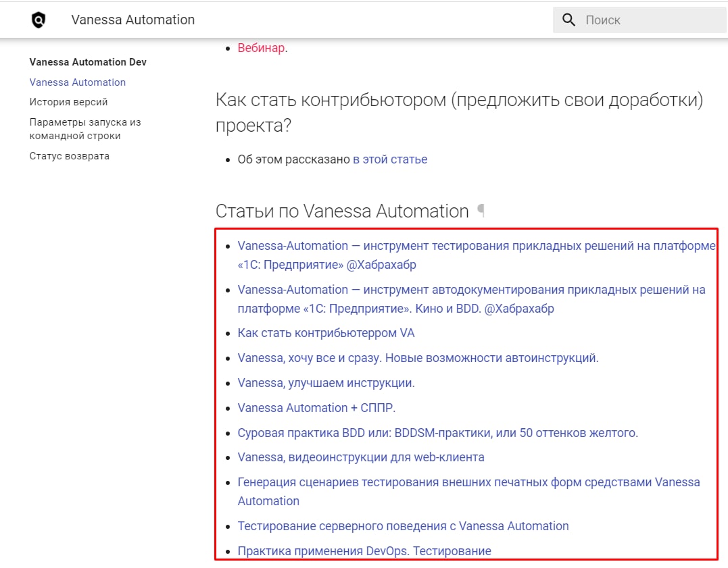Open Статус возврата in the sidebar
This screenshot has width=728, height=568.
click(69, 156)
